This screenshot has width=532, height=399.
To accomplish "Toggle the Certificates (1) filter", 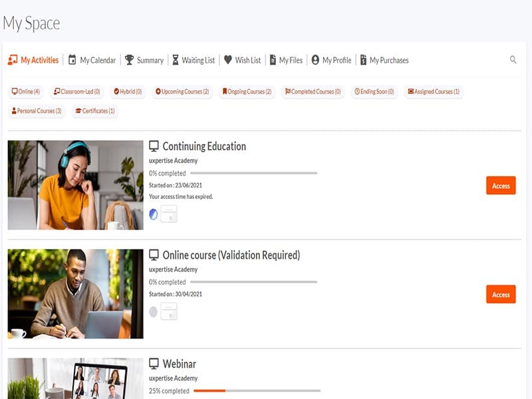I will (94, 111).
